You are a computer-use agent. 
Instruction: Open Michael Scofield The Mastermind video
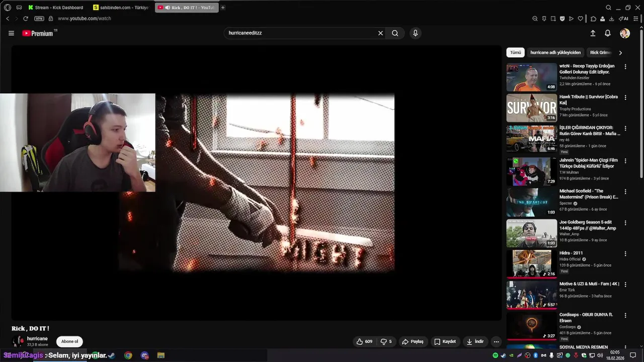click(x=589, y=194)
